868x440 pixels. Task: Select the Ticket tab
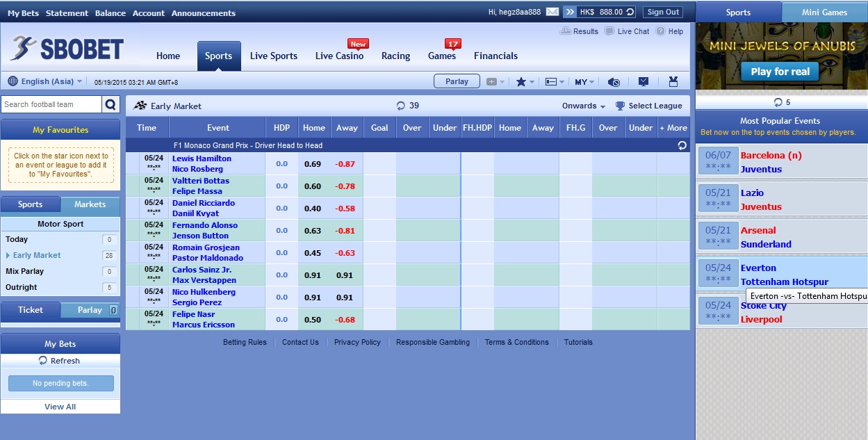[x=31, y=310]
